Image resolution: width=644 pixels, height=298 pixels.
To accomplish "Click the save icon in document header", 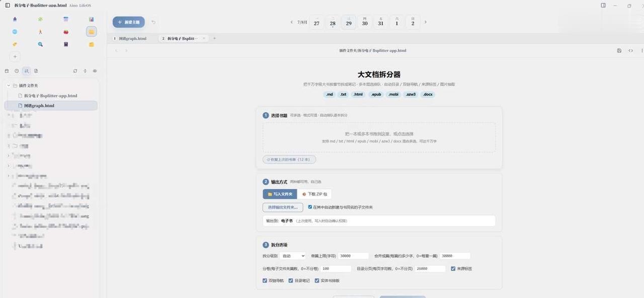I will click(x=619, y=50).
